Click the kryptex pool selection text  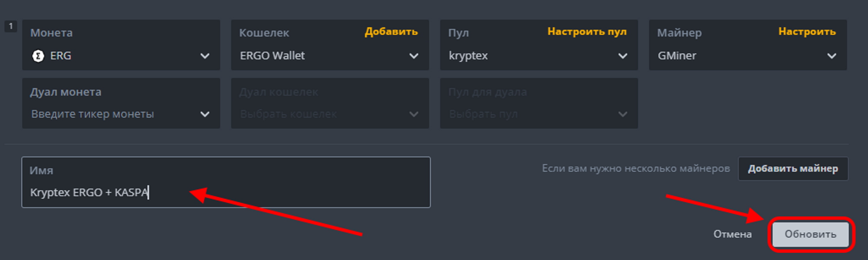click(468, 56)
